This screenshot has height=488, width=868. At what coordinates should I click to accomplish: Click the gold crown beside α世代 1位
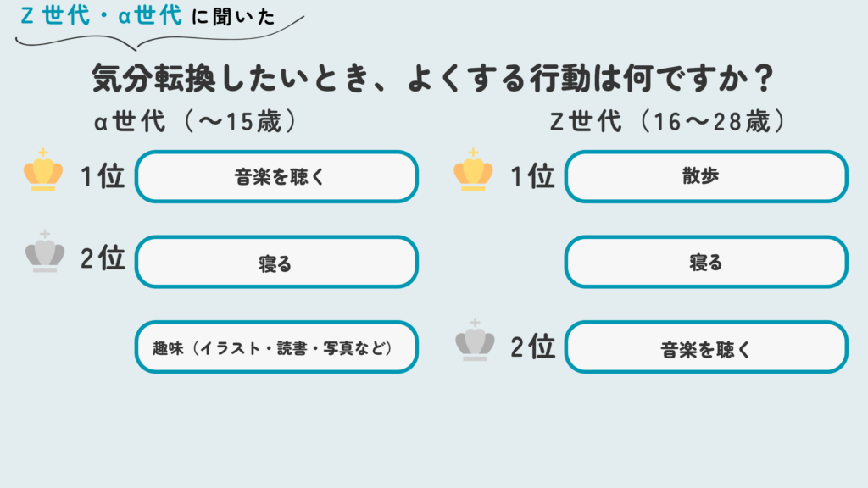coord(43,172)
